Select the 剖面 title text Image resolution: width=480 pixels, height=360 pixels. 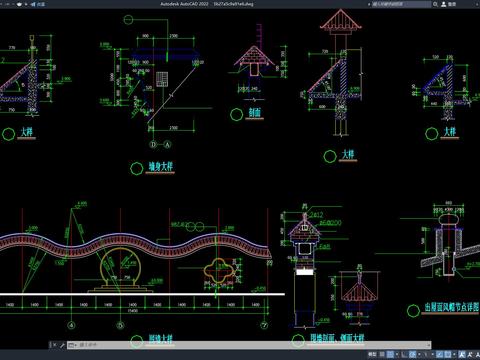pyautogui.click(x=255, y=113)
